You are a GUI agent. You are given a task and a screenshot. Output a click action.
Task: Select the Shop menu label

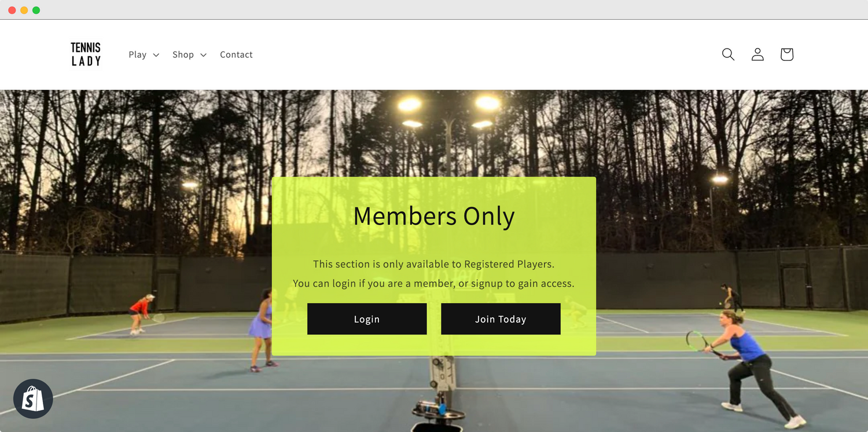(183, 54)
